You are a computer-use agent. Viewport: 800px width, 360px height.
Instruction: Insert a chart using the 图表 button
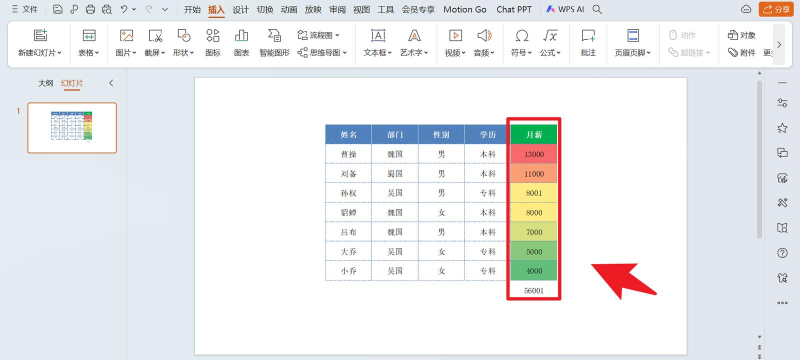[241, 42]
